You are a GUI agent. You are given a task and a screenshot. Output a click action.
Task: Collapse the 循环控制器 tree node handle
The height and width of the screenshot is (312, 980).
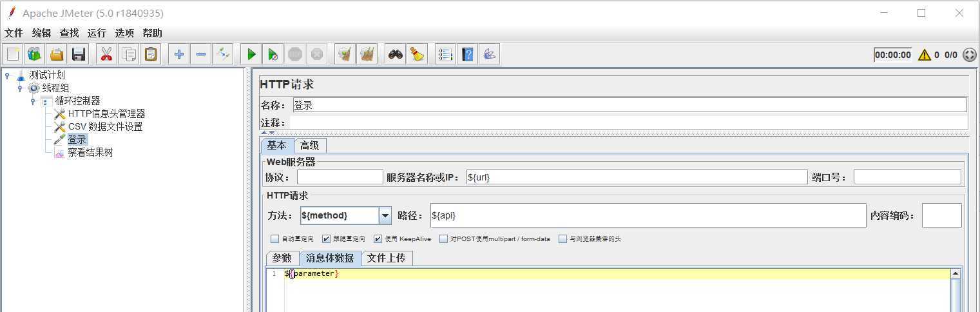[x=33, y=101]
